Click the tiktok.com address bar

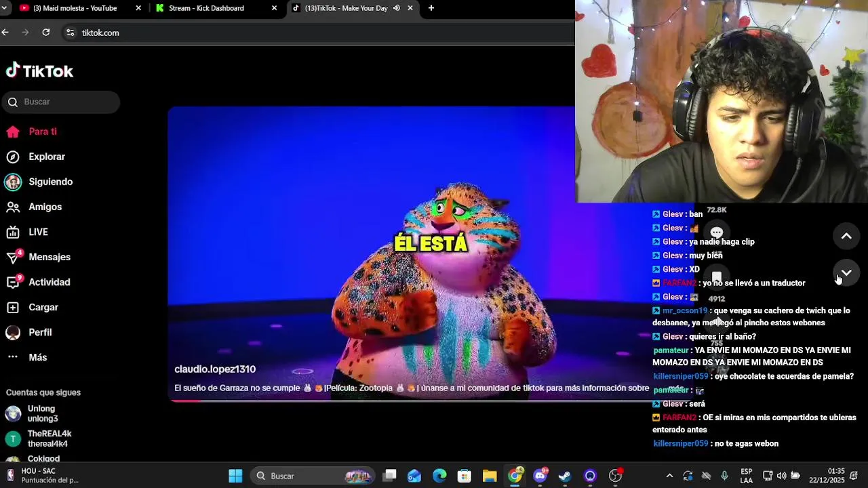(x=317, y=33)
